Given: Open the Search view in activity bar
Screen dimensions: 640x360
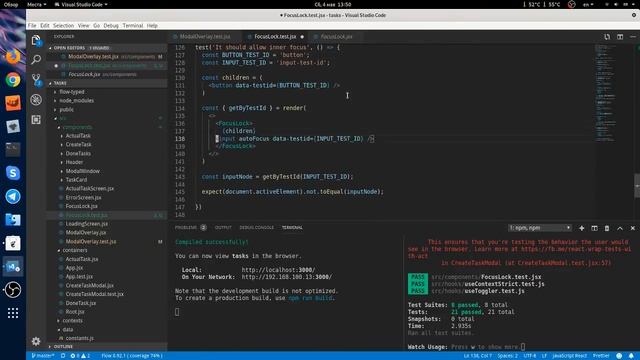Looking at the screenshot, I should 36,60.
